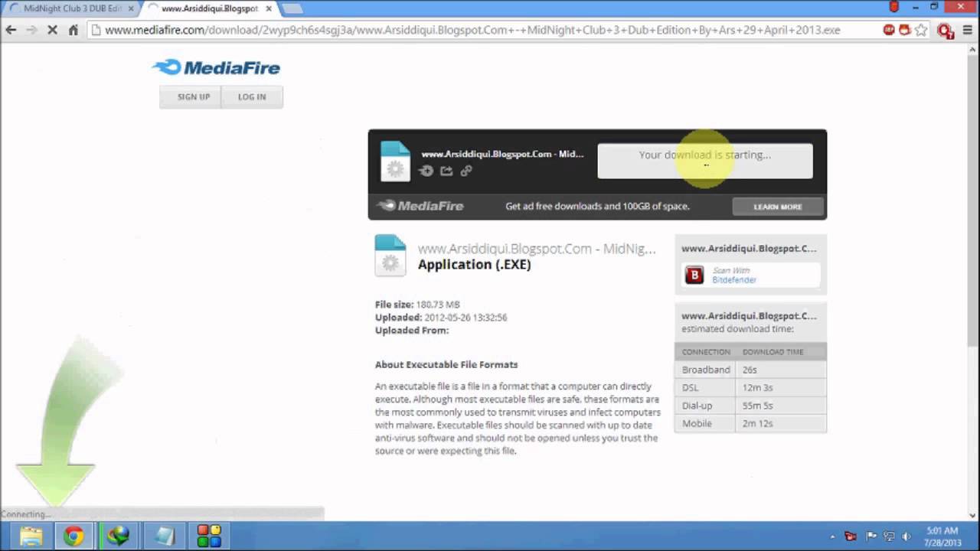Screen dimensions: 980x551
Task: Click the MediaFire logo in the dark banner
Action: 420,206
